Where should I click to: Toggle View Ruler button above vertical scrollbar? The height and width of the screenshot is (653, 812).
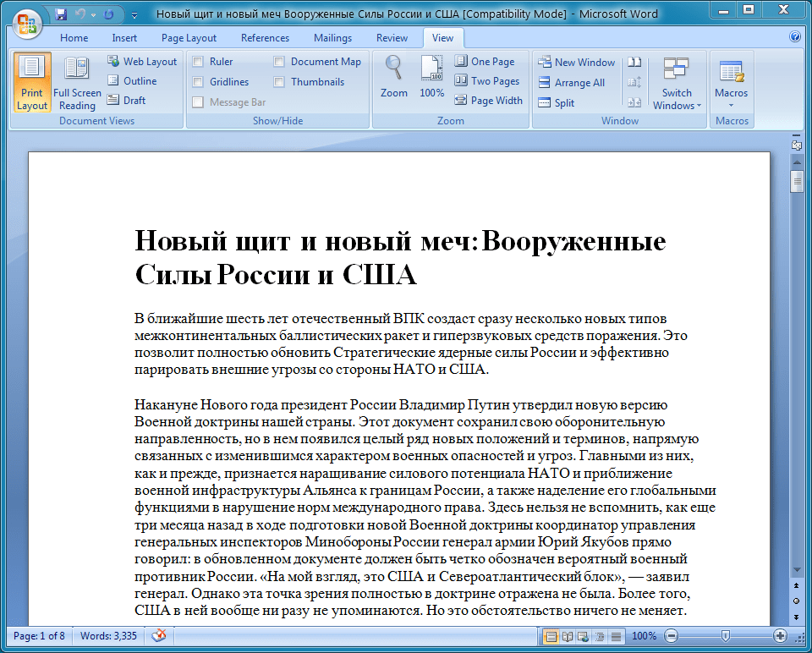[797, 145]
